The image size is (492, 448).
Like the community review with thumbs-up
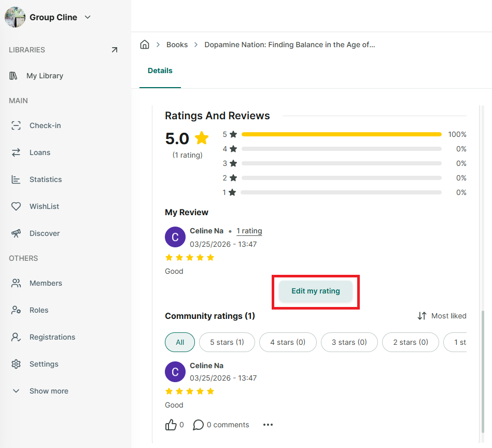(171, 425)
